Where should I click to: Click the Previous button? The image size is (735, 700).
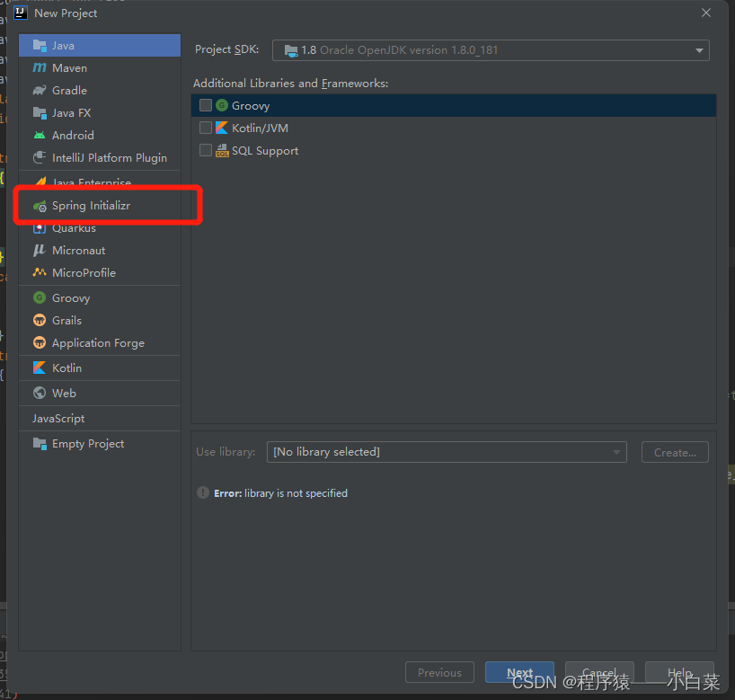[x=439, y=672]
